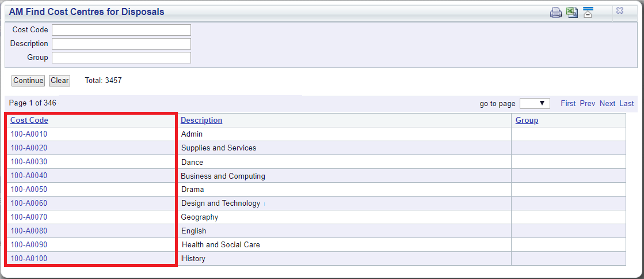Print the cost centre list

556,12
